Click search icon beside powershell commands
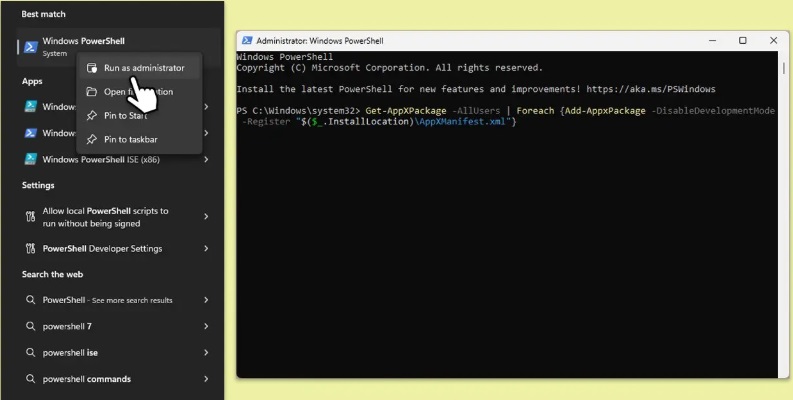Viewport: 793px width, 400px height. (x=30, y=379)
